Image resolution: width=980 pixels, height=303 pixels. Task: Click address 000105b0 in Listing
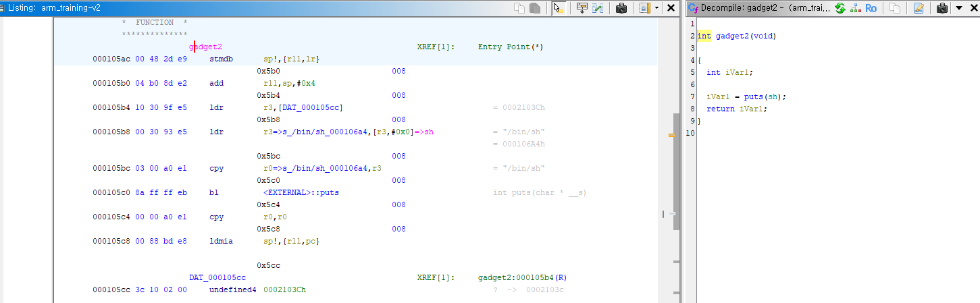111,84
